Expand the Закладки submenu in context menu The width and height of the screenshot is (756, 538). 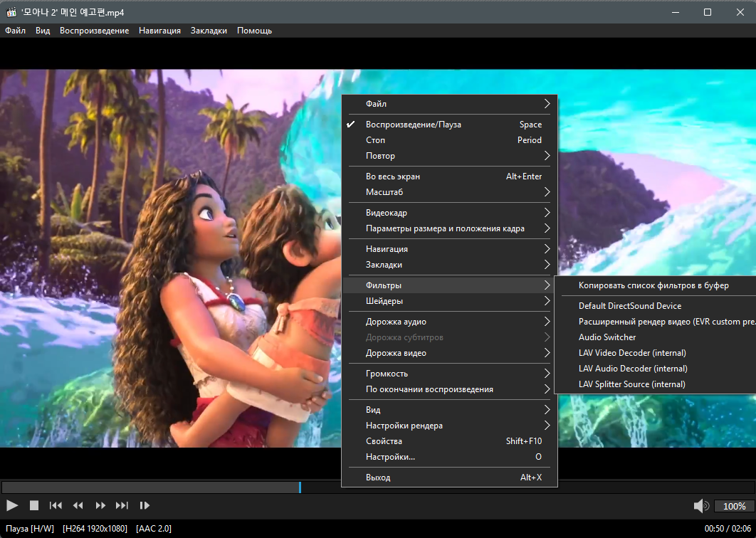pyautogui.click(x=449, y=265)
